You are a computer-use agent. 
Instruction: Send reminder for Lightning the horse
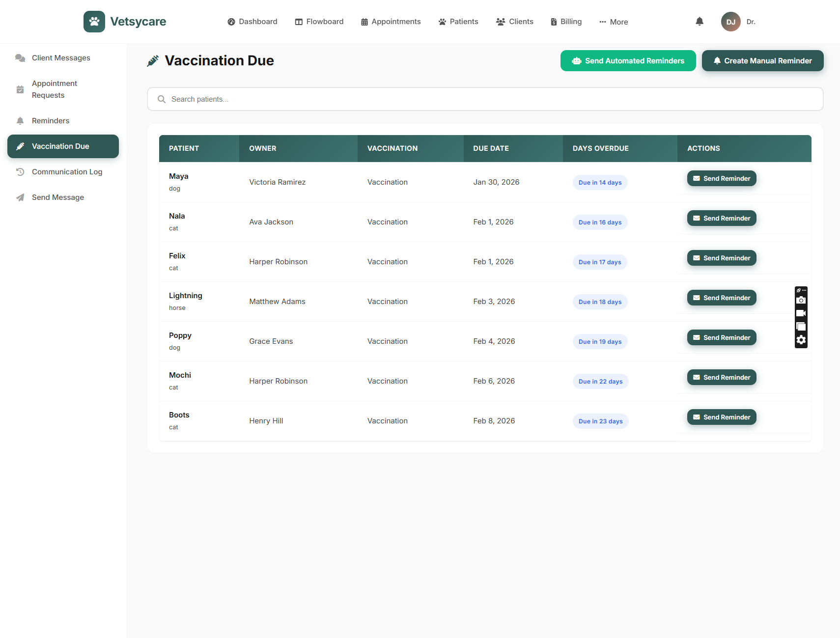721,298
